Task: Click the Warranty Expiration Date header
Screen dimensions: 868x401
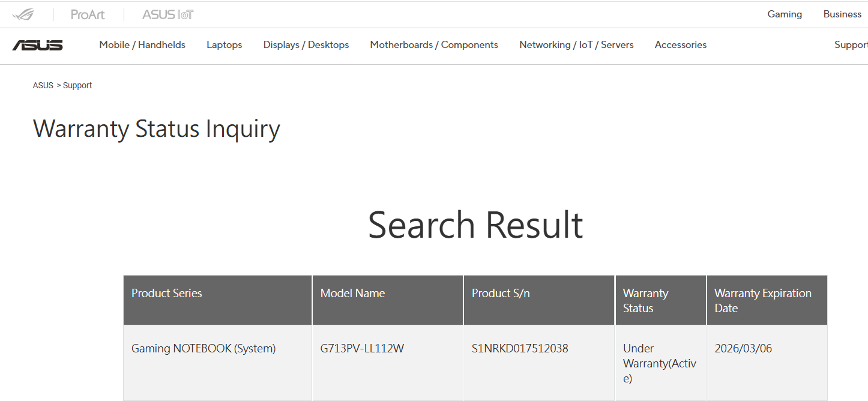Action: point(767,300)
